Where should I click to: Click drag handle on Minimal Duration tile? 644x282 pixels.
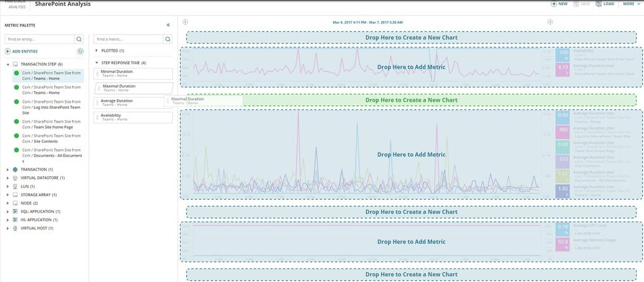(x=97, y=74)
